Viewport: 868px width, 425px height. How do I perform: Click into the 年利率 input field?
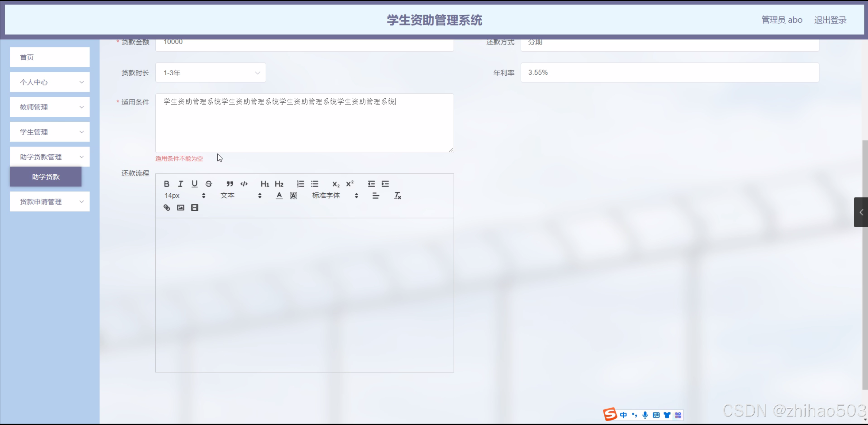(x=669, y=73)
